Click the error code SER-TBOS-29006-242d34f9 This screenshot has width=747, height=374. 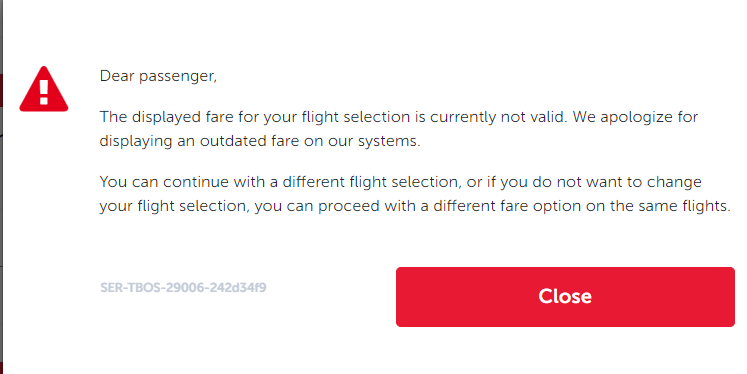183,288
